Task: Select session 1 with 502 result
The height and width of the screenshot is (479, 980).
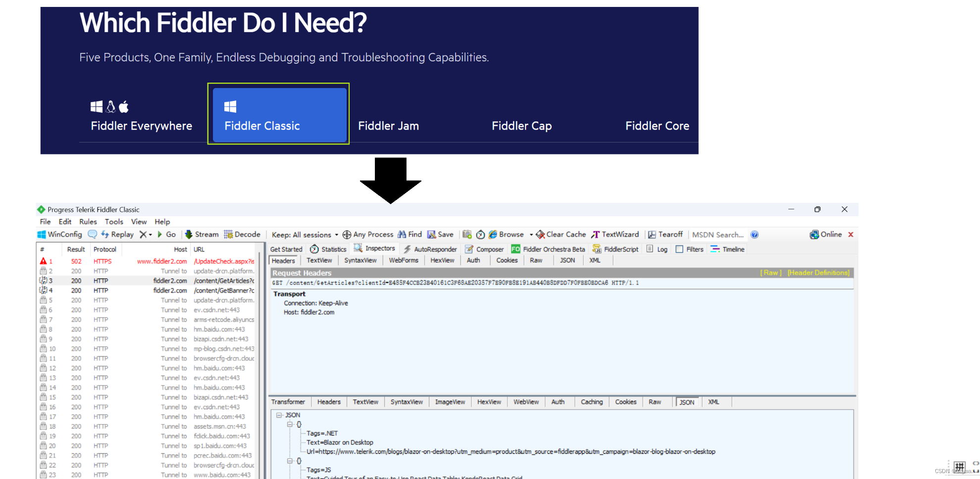Action: [x=148, y=261]
